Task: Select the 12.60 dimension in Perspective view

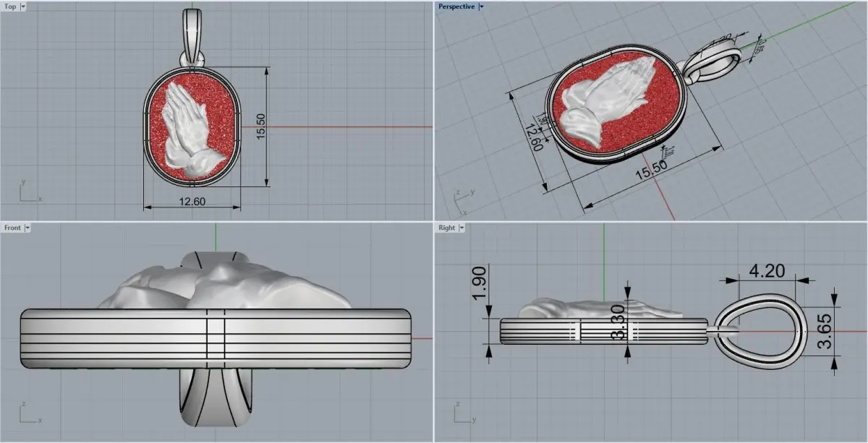Action: 534,137
